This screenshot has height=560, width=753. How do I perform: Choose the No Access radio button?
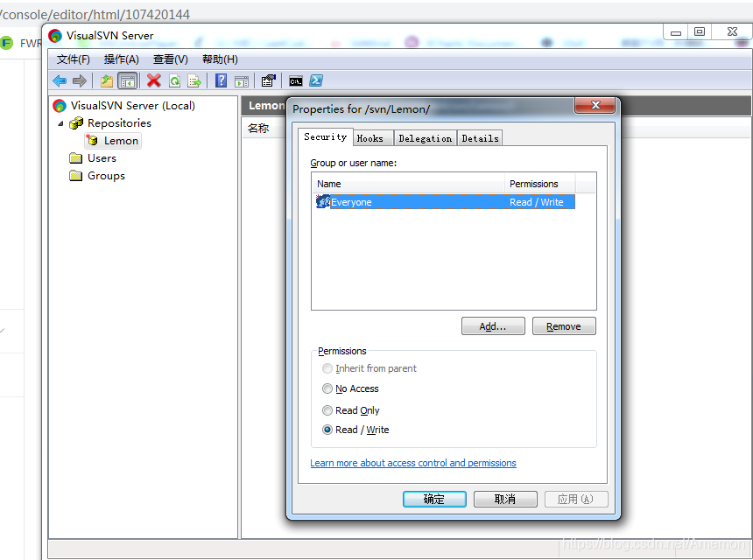(327, 388)
